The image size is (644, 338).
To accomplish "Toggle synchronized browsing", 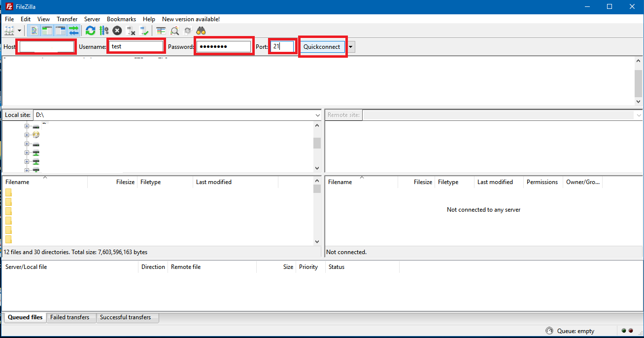I will 187,31.
